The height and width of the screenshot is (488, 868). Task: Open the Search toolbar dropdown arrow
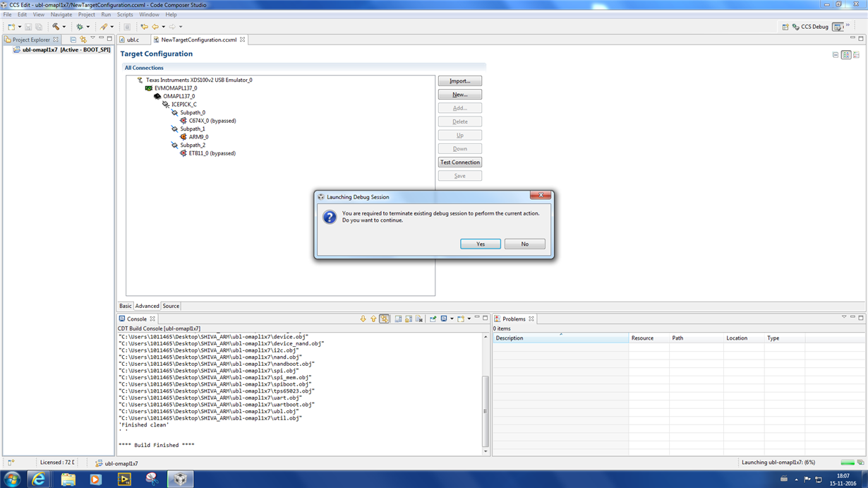click(112, 27)
